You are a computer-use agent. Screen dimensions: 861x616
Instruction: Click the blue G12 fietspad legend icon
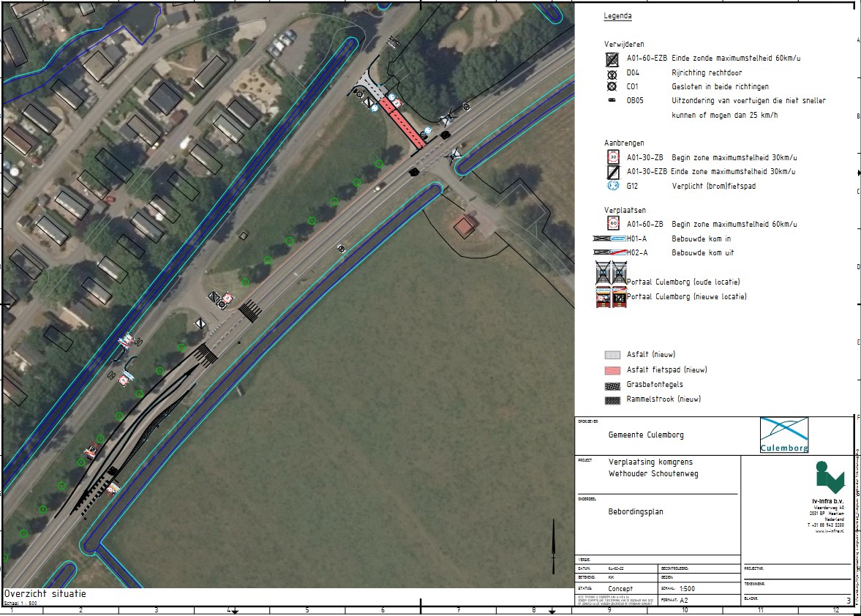[612, 186]
